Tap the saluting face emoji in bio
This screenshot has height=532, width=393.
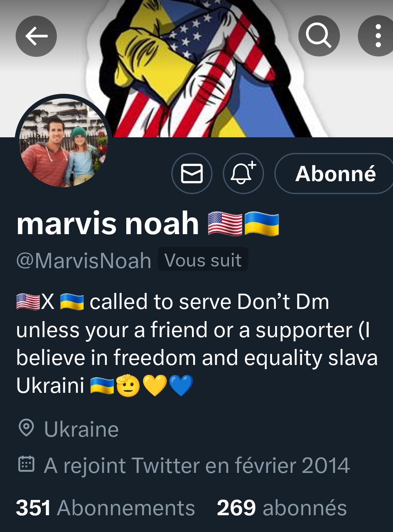128,385
